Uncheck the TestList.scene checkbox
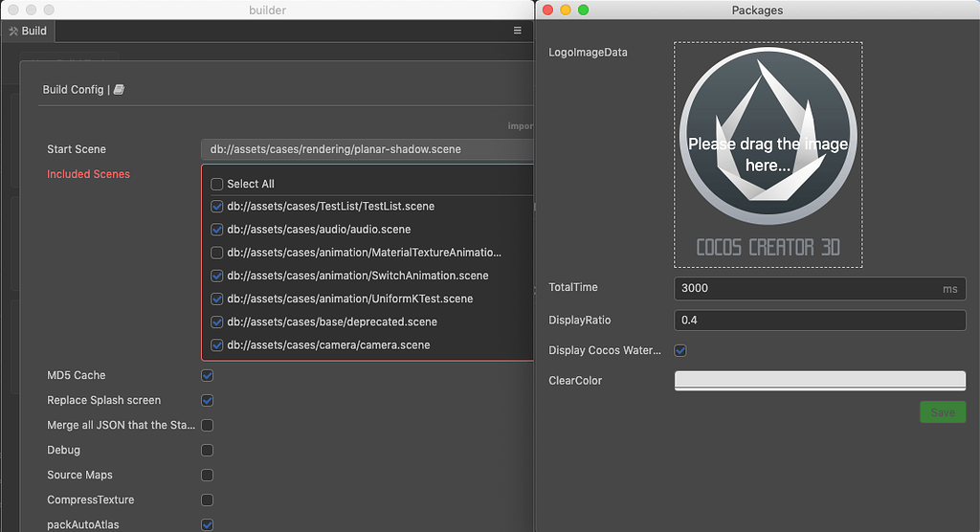 [217, 207]
